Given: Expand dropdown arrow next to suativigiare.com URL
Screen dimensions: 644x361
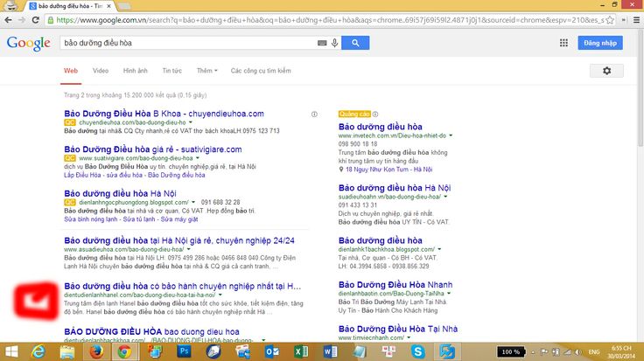Looking at the screenshot, I should 198,158.
